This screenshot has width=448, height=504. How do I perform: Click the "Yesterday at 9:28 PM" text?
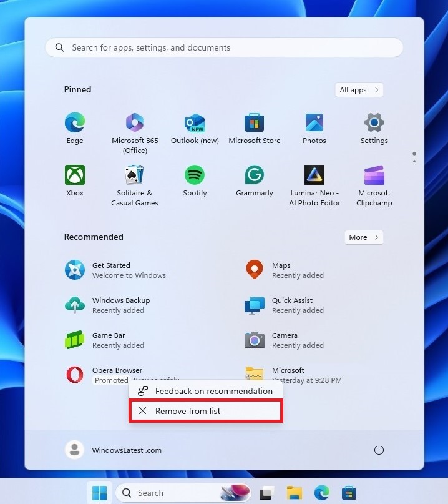pyautogui.click(x=307, y=380)
